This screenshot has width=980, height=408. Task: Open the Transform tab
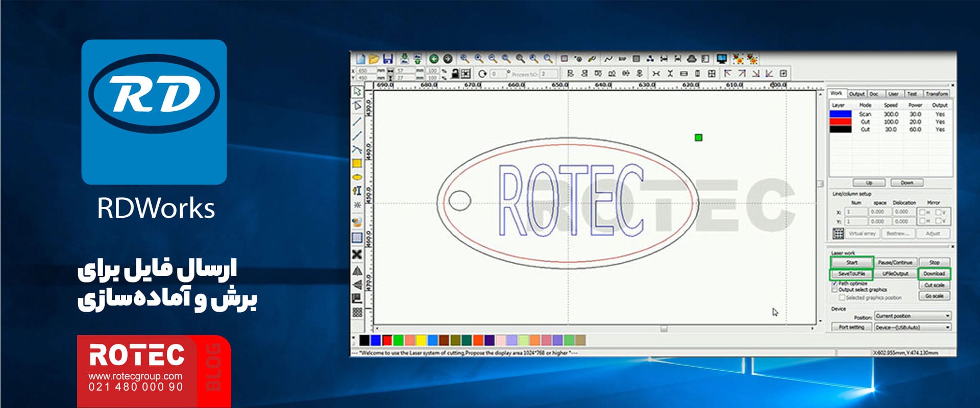point(937,94)
